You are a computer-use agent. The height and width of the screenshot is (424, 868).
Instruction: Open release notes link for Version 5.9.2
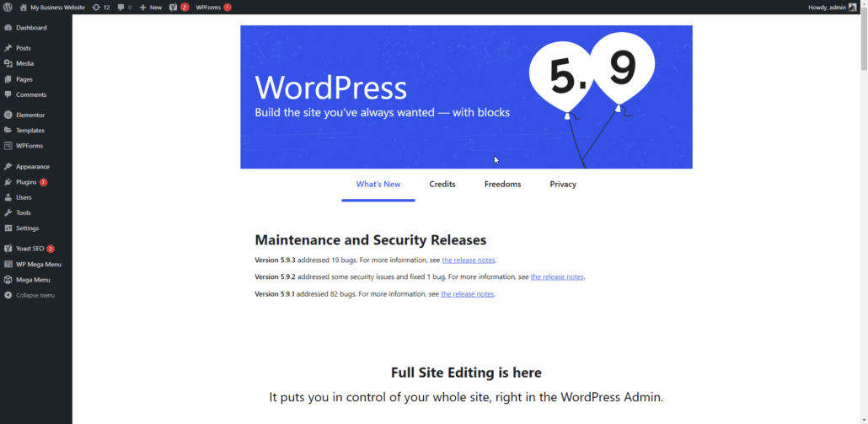pyautogui.click(x=557, y=276)
